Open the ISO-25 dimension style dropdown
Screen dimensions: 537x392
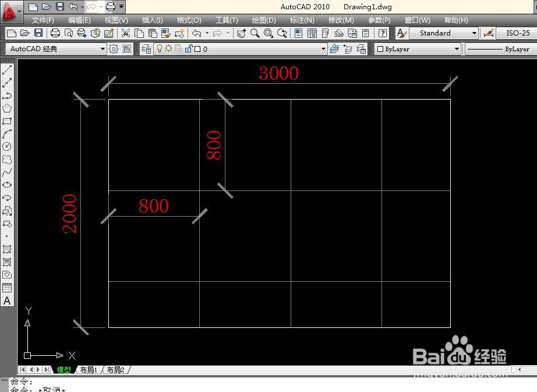517,33
